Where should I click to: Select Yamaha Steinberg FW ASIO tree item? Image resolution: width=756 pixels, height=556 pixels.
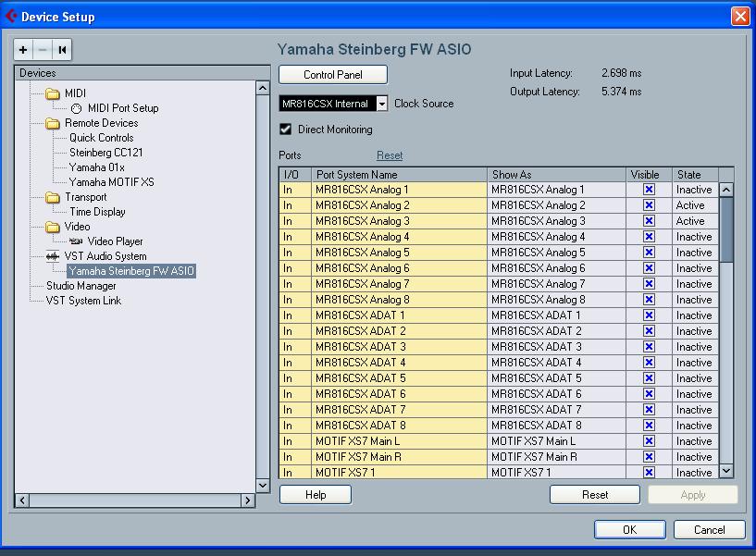tap(131, 271)
